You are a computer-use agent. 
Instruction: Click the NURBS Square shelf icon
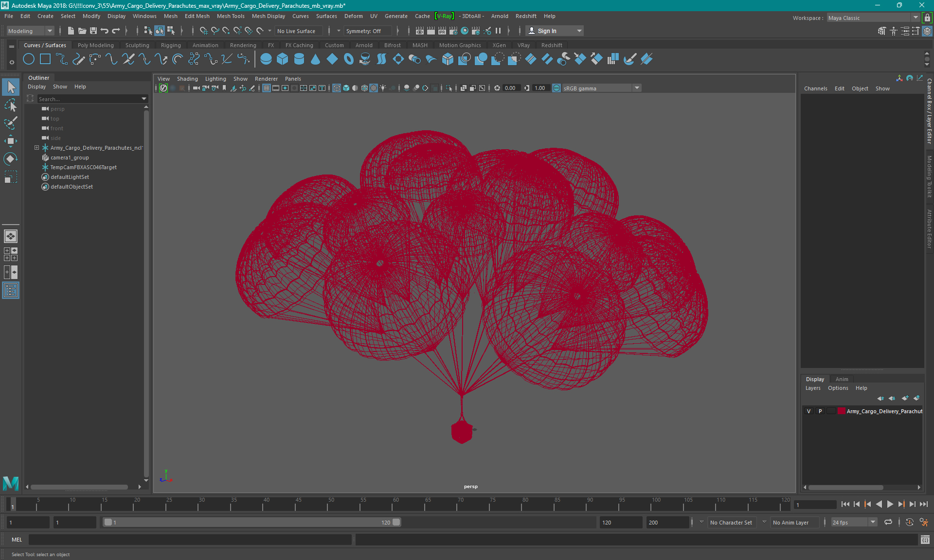[x=45, y=59]
